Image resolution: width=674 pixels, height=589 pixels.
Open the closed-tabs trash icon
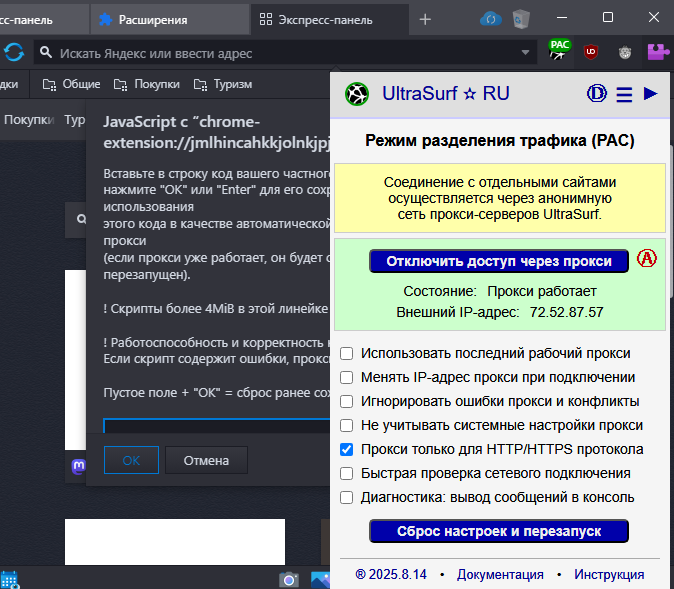521,20
